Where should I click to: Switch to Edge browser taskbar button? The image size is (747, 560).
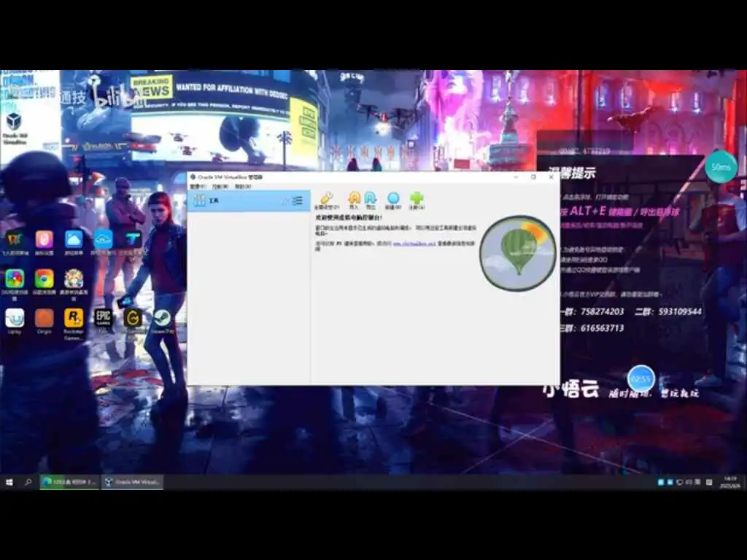(70, 483)
